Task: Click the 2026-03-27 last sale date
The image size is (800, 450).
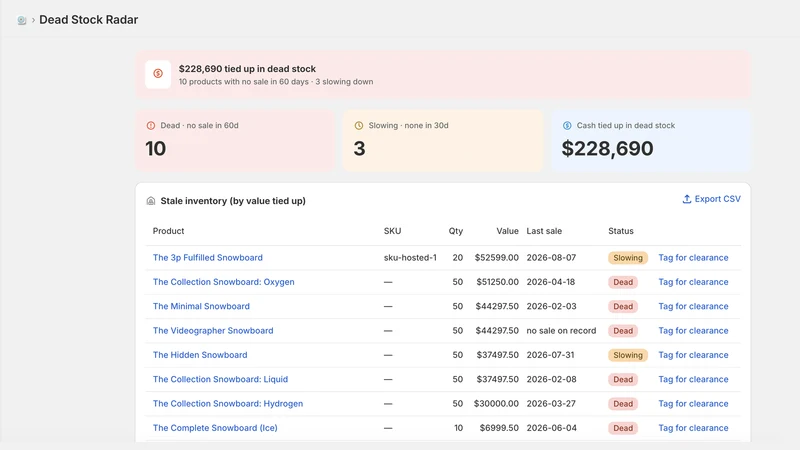Action: click(551, 404)
